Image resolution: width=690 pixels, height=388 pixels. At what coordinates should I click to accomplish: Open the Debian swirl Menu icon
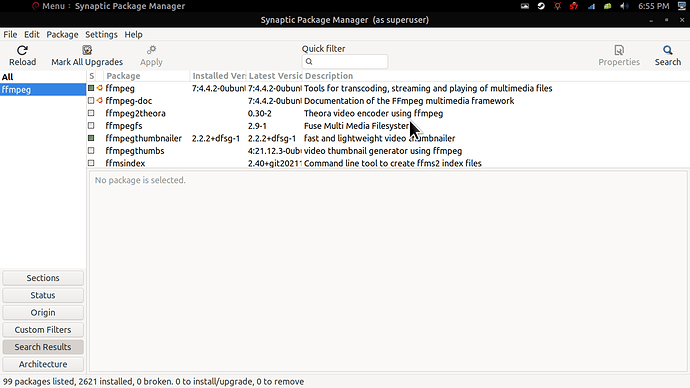(35, 6)
